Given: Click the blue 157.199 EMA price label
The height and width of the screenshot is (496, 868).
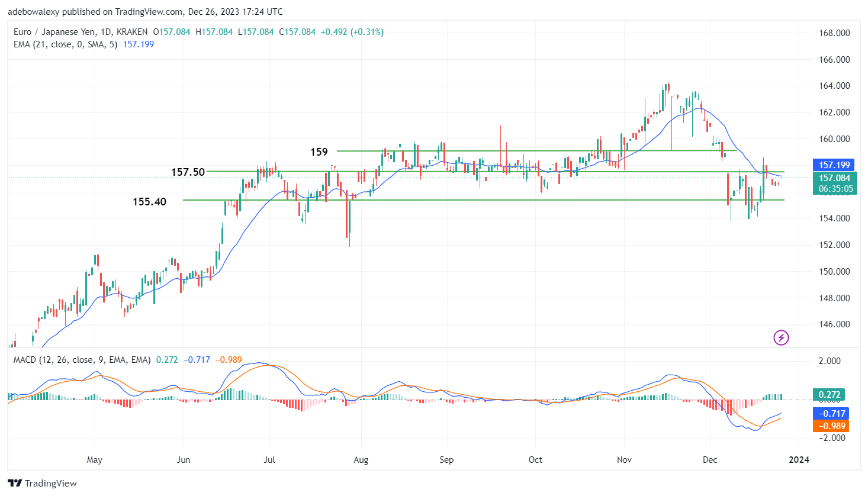Looking at the screenshot, I should pos(834,165).
